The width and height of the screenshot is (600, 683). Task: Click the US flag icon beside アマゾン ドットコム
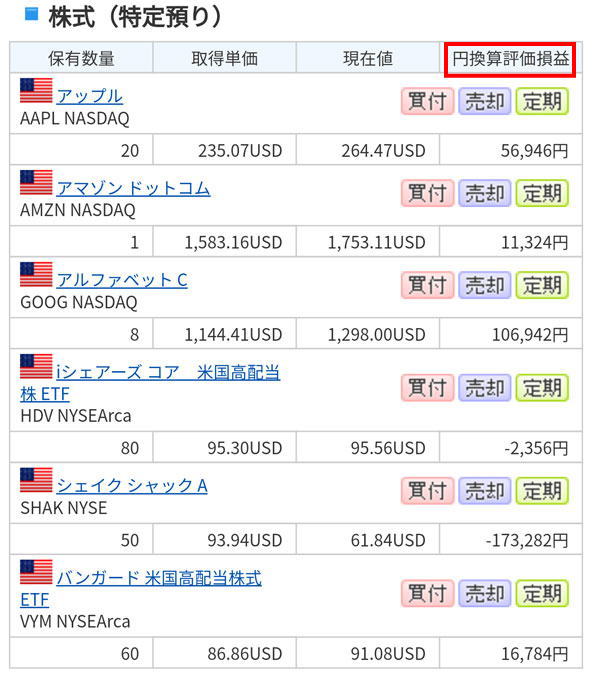click(36, 183)
